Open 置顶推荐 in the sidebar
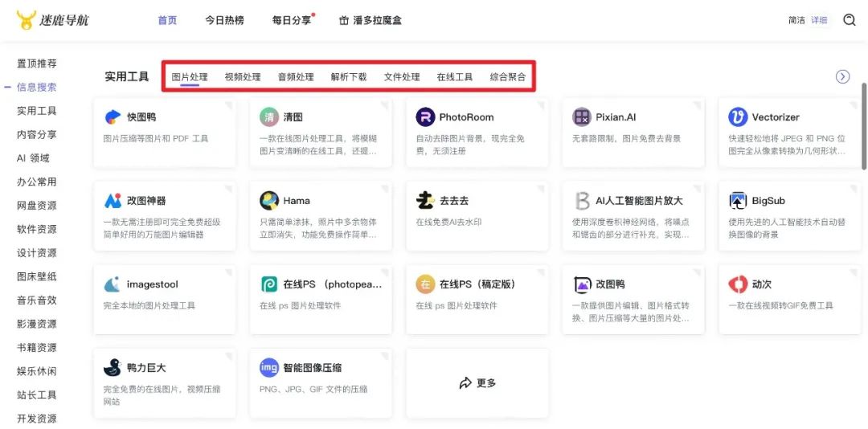868x429 pixels. point(36,63)
